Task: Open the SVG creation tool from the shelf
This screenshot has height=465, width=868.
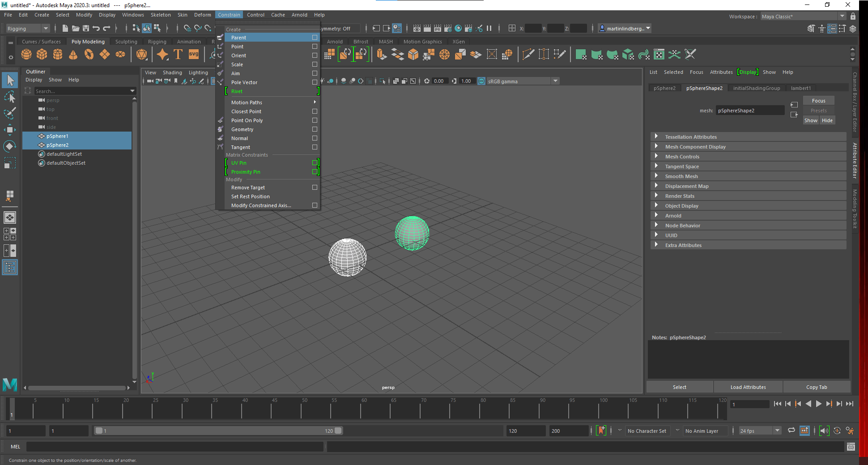Action: (x=193, y=54)
